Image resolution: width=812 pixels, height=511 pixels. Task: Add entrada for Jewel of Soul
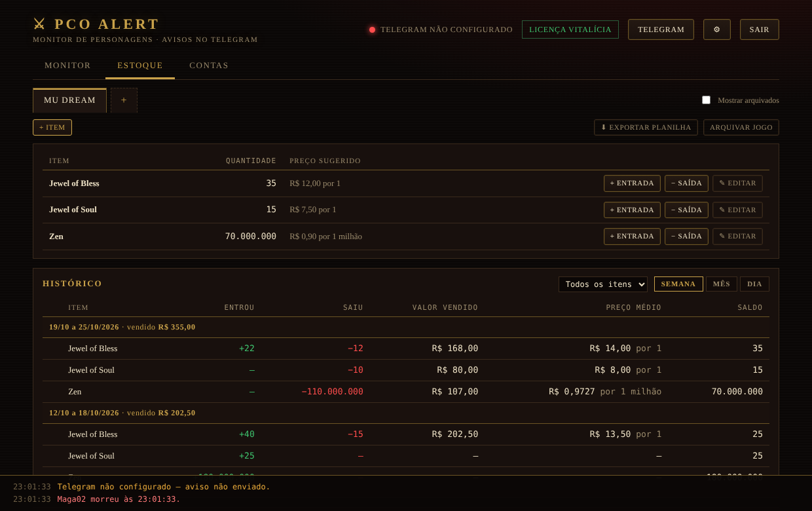click(632, 210)
